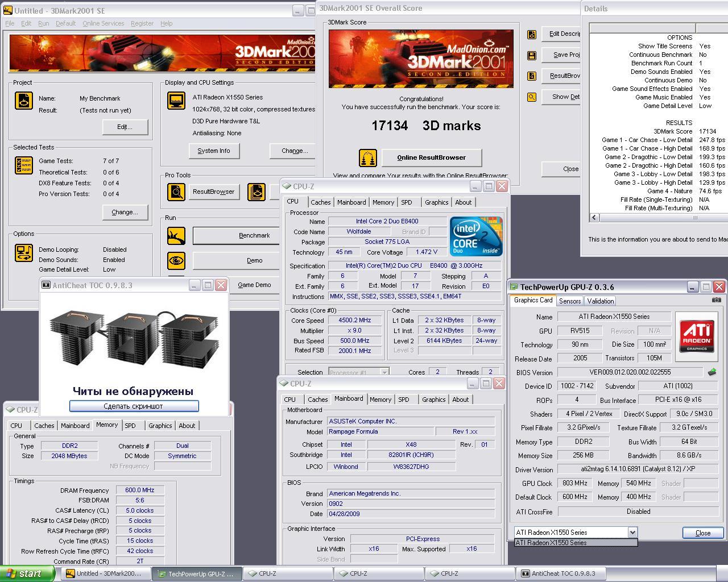The image size is (728, 582).
Task: Open the GPU selection dropdown in GPU-Z
Action: coord(632,533)
